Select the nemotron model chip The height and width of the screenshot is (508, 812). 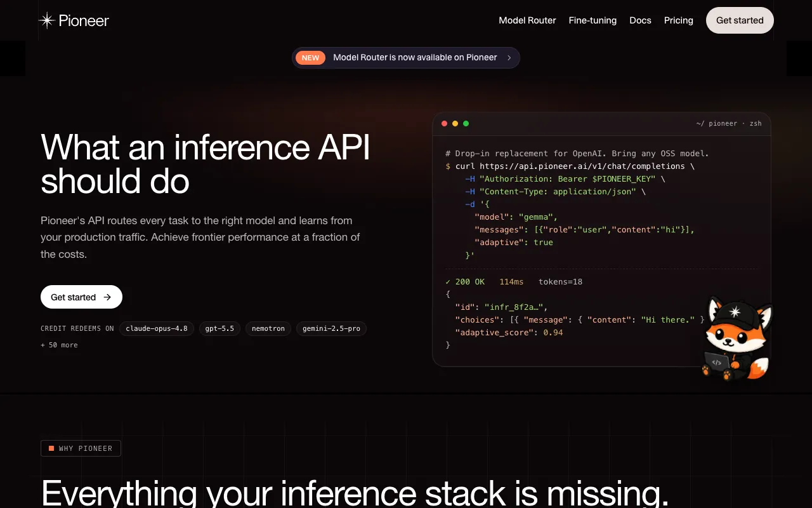pos(268,328)
